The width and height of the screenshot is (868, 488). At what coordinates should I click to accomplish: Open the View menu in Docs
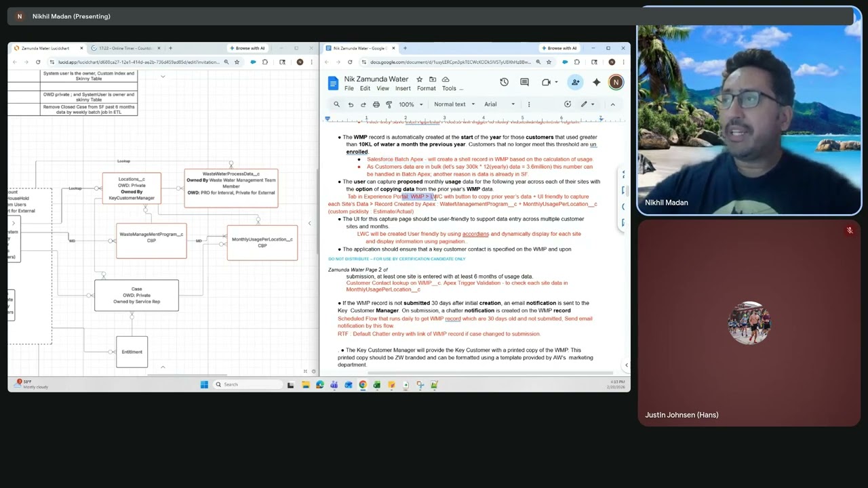pyautogui.click(x=382, y=89)
